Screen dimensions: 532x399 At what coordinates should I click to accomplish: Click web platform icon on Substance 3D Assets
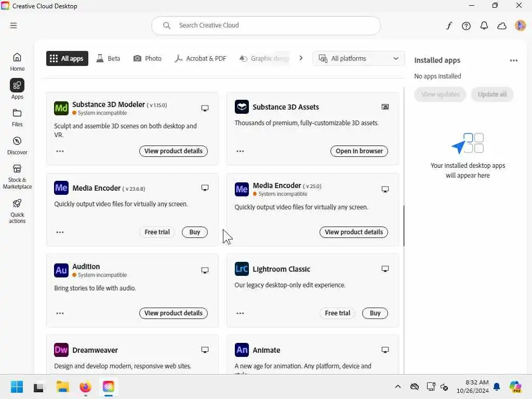point(385,107)
